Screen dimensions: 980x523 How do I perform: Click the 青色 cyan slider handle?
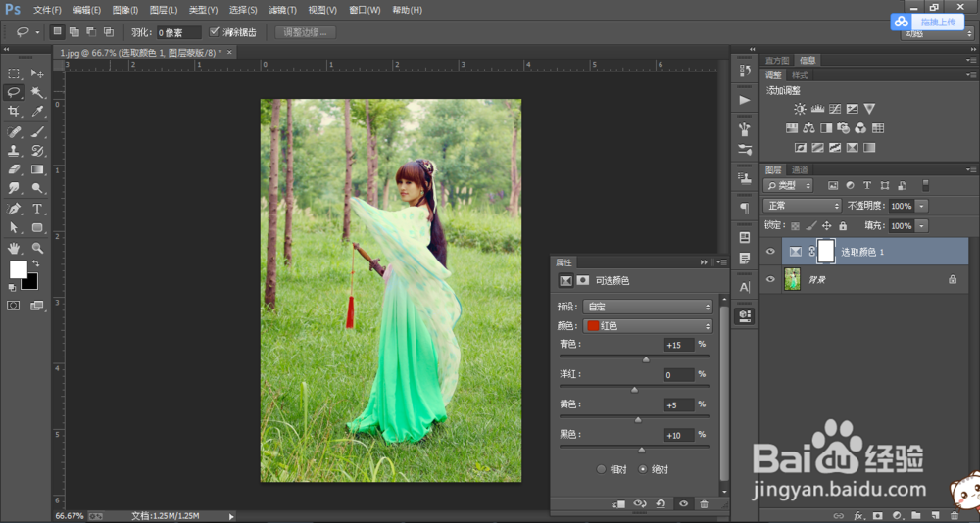point(646,359)
